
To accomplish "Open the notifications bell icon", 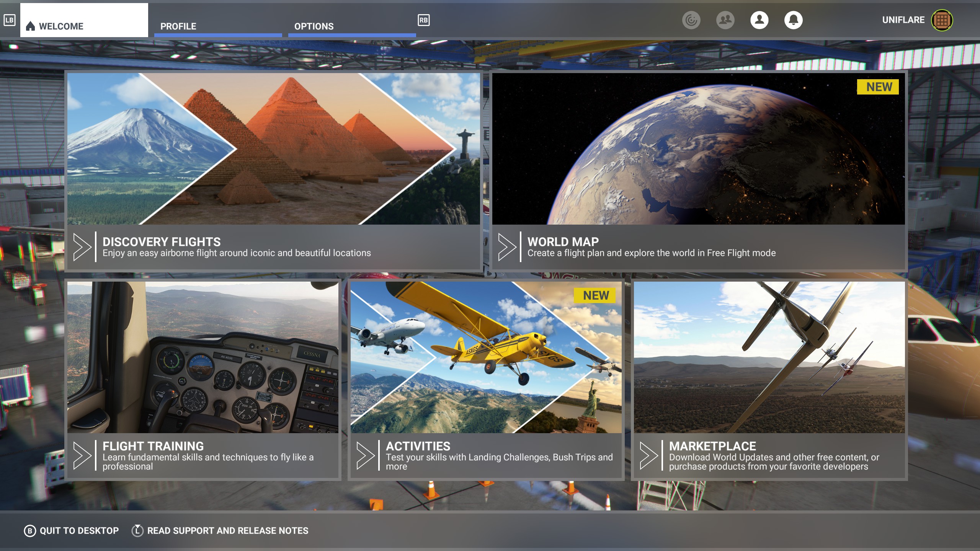I will (x=793, y=20).
